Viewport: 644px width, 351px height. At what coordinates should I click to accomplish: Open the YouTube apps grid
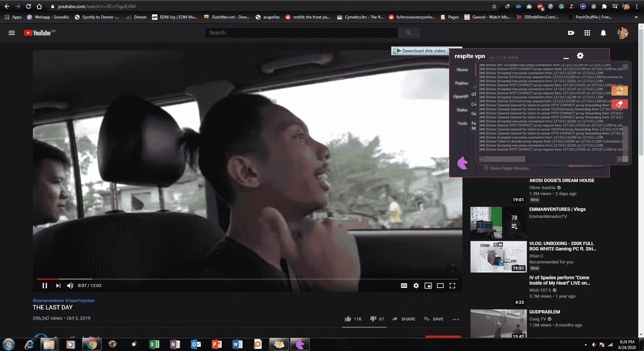[587, 33]
